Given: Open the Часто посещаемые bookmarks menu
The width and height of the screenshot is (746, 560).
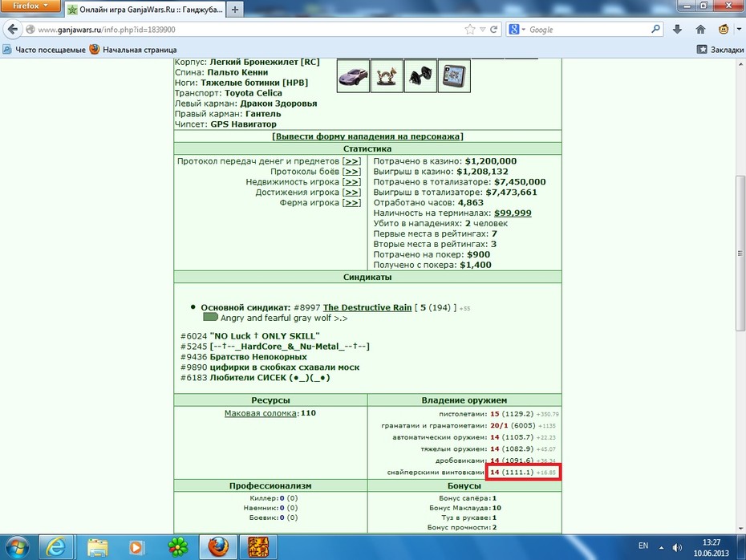Looking at the screenshot, I should 44,50.
